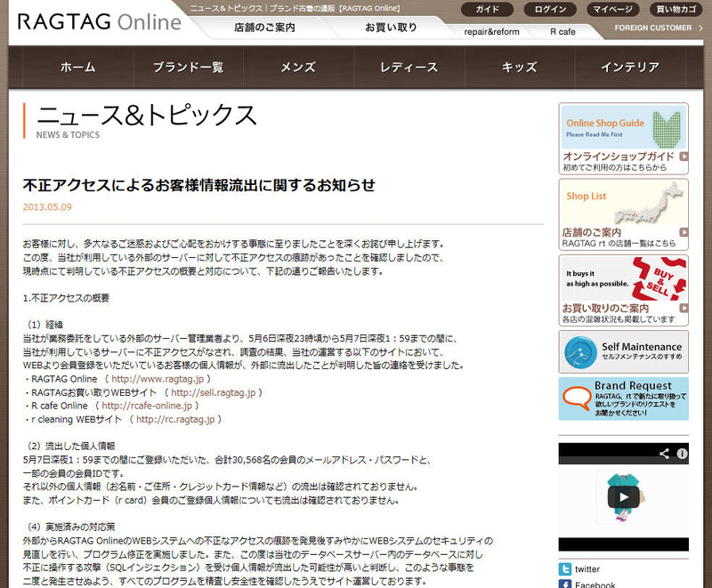
Task: Click the Self Maintenance banner icon
Action: click(x=581, y=351)
